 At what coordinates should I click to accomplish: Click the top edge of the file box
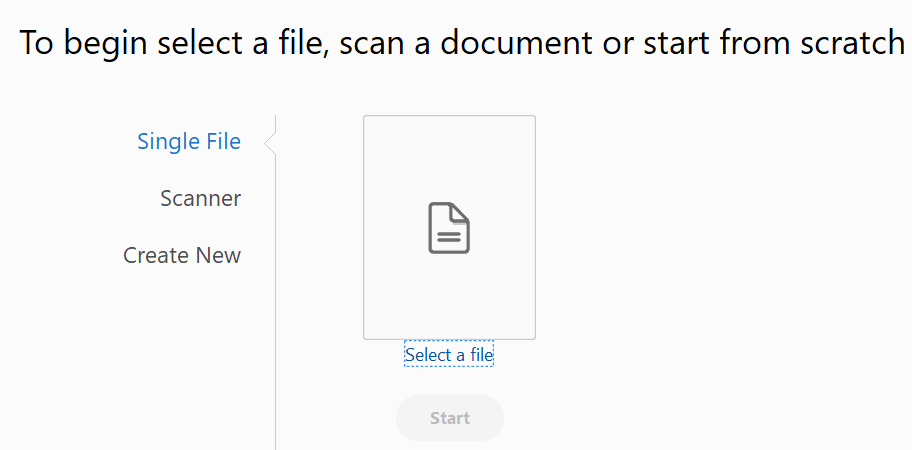pyautogui.click(x=449, y=117)
